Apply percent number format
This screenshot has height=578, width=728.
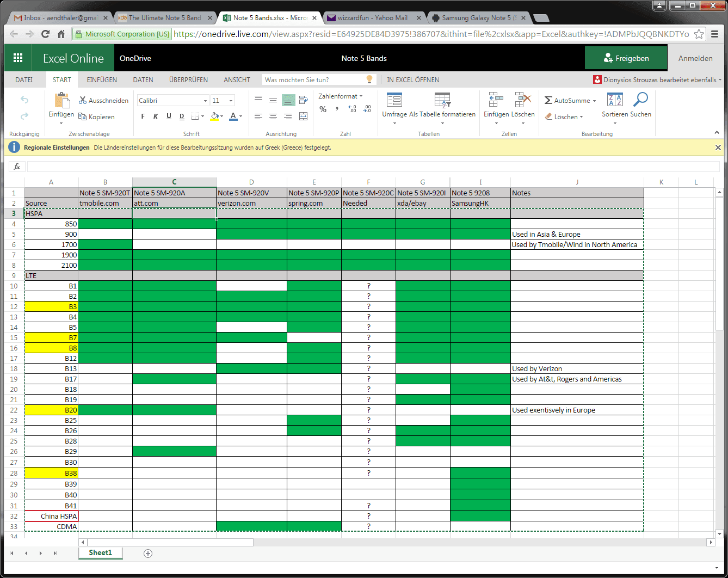pos(323,109)
